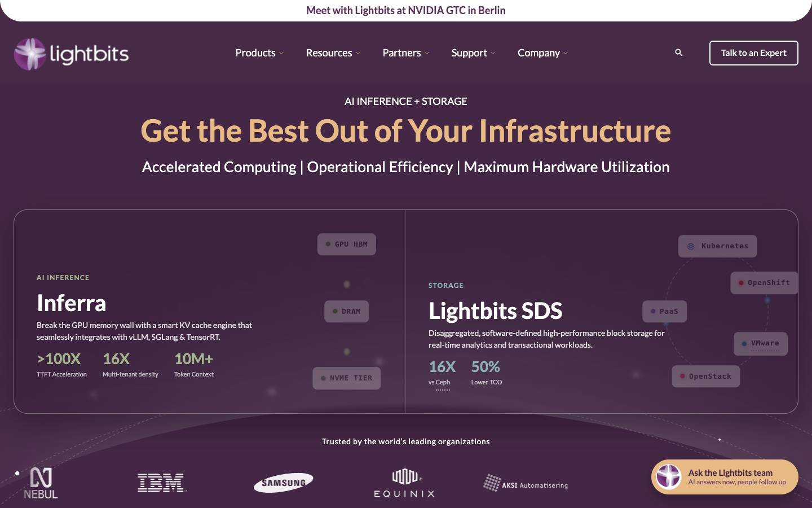Click the AKSI Automatisering logo
Image resolution: width=812 pixels, height=508 pixels.
(x=526, y=483)
